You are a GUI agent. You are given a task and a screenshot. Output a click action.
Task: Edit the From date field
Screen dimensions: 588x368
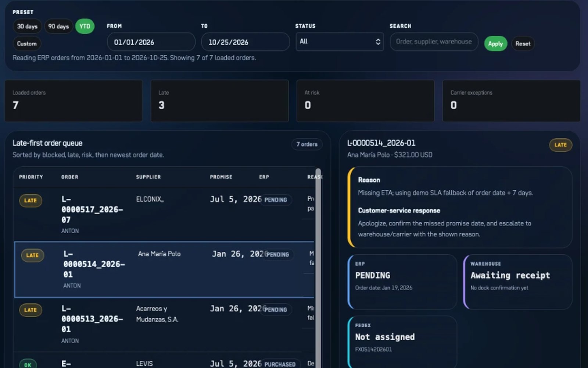(x=151, y=42)
